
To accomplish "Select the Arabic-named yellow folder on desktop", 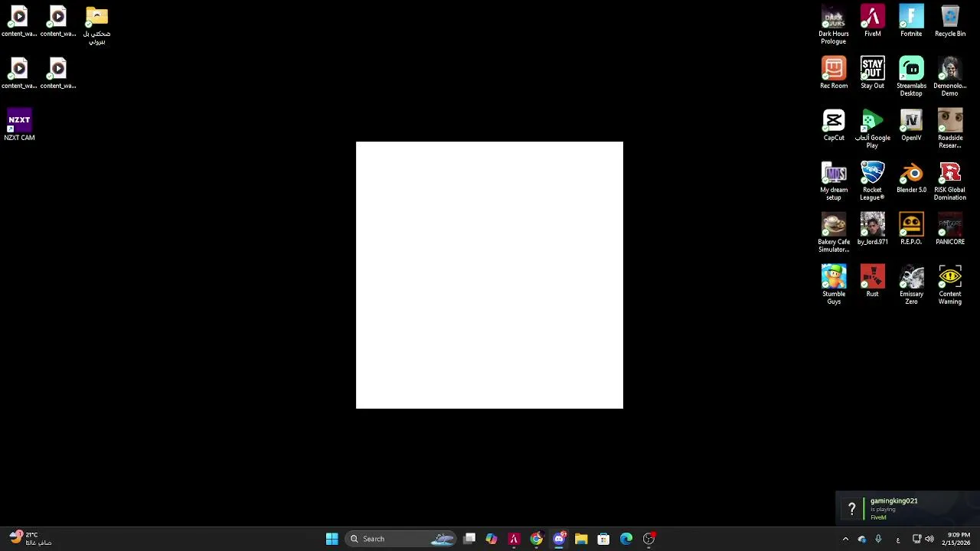I will [x=96, y=24].
